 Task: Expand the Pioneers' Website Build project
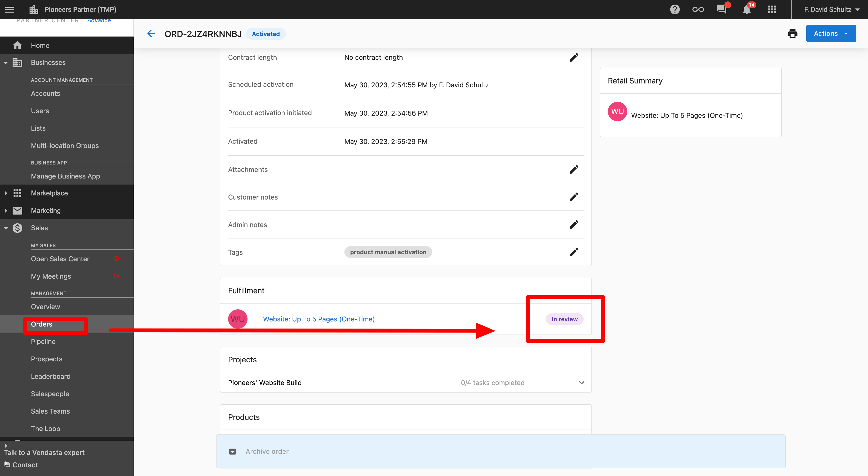pyautogui.click(x=581, y=383)
